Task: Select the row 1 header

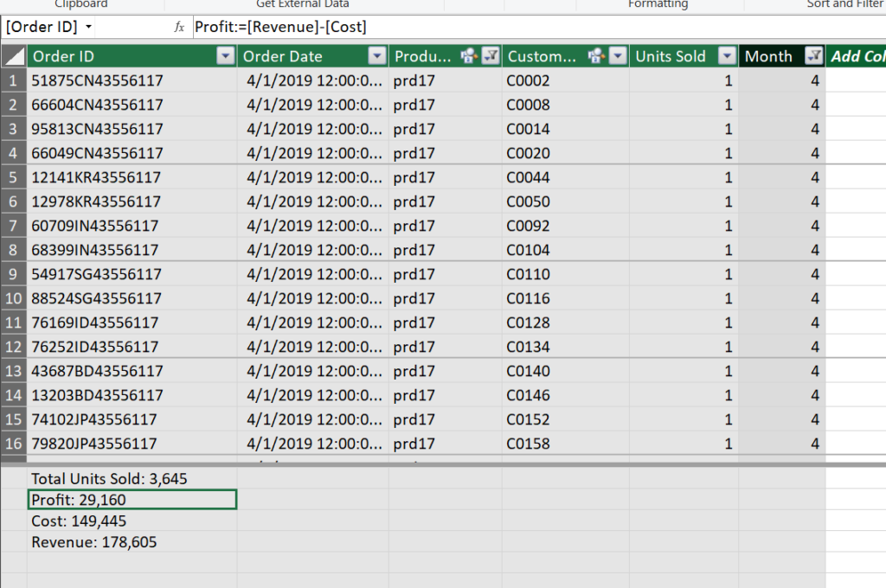Action: tap(13, 80)
